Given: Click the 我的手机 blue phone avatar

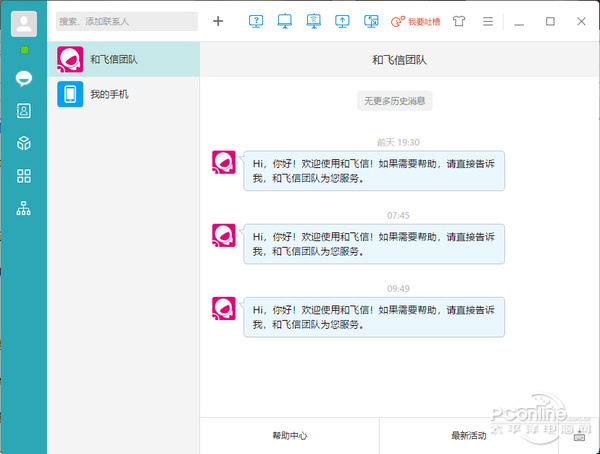Looking at the screenshot, I should point(70,94).
